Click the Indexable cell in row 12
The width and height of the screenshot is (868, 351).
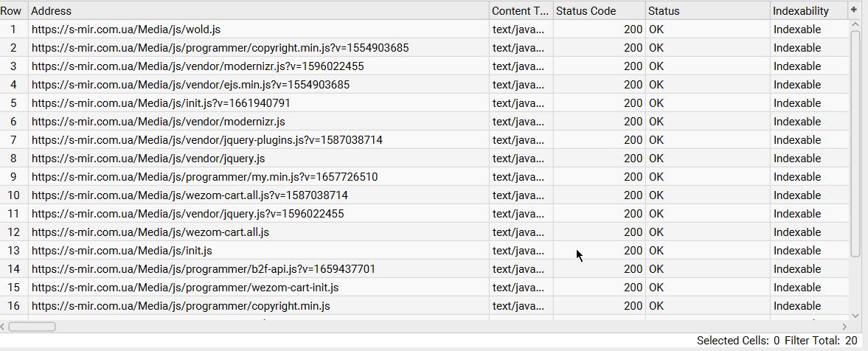tap(796, 232)
